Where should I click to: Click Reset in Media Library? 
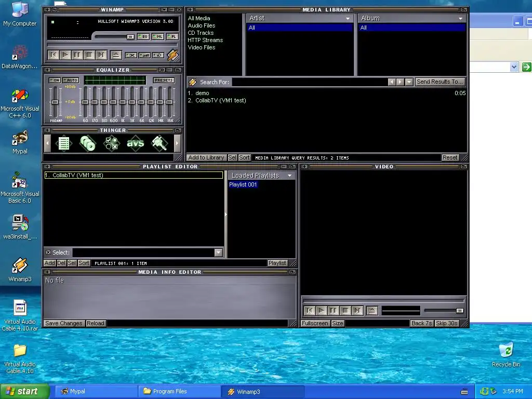click(450, 157)
